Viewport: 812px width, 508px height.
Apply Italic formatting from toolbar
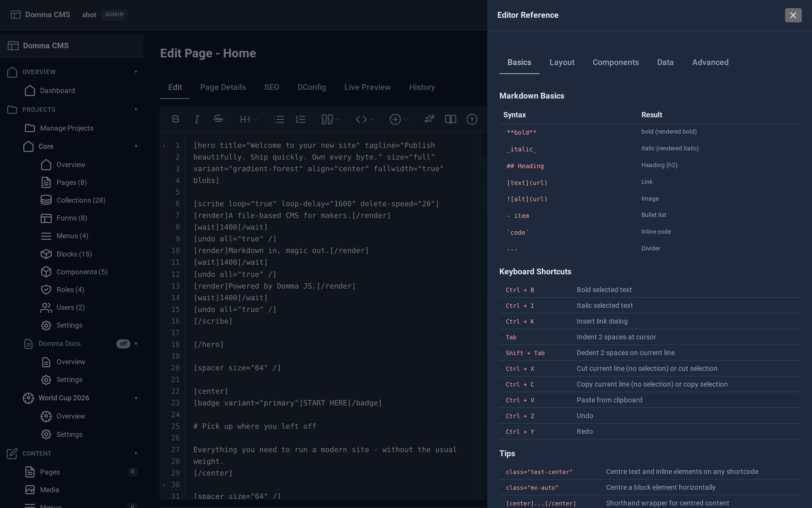click(x=197, y=119)
